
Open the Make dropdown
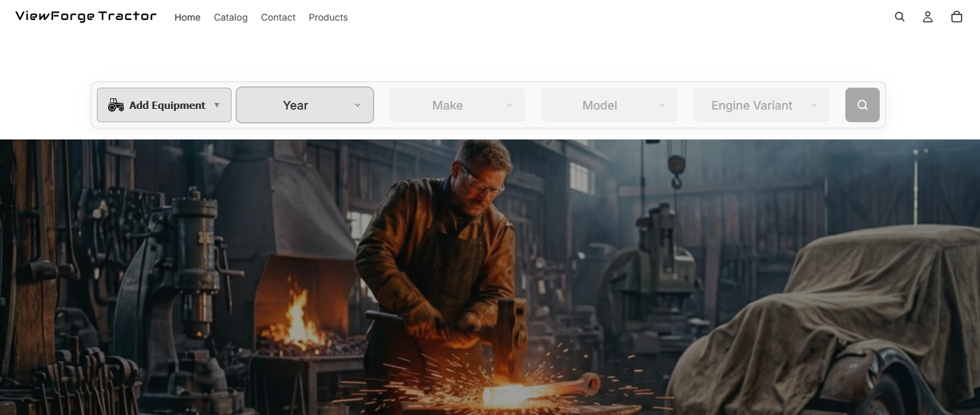coord(456,105)
